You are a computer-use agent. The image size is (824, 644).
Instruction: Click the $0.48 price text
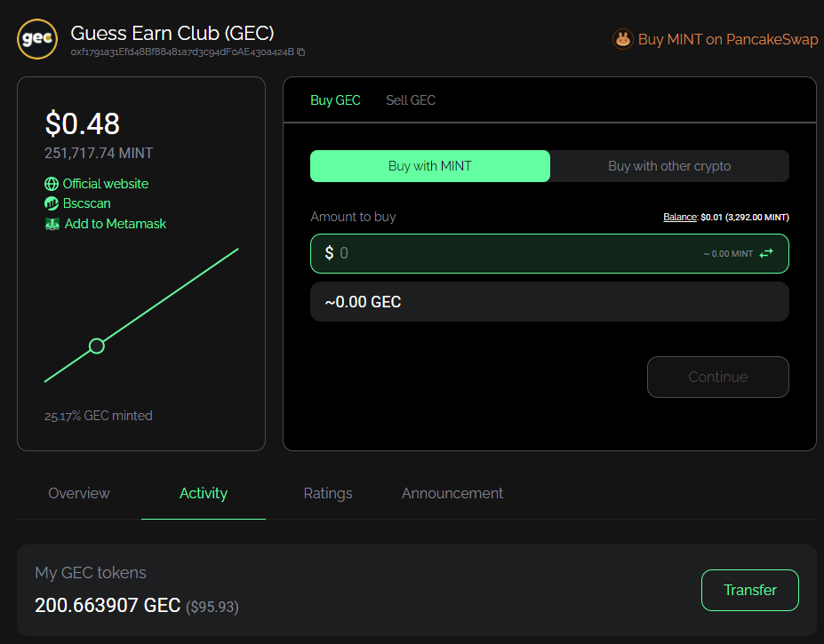(83, 124)
